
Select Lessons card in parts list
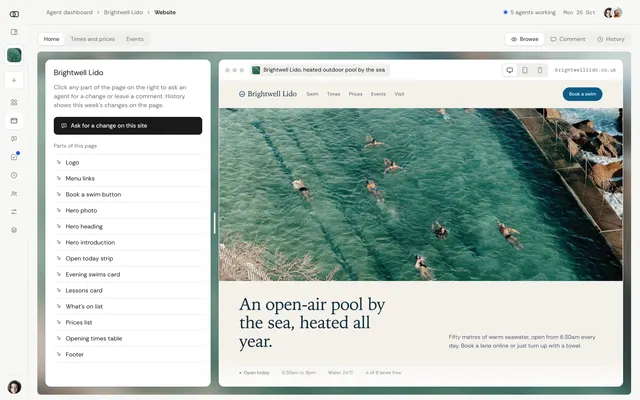click(129, 291)
